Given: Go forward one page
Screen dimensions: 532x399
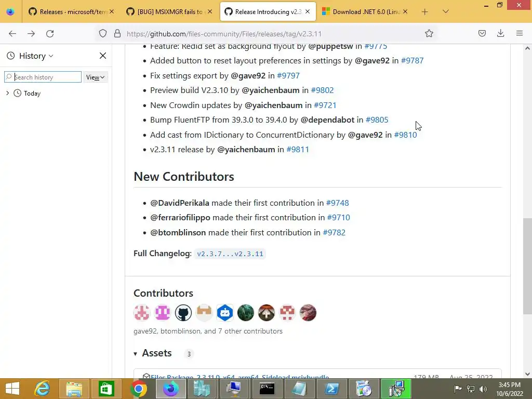Looking at the screenshot, I should tap(31, 34).
